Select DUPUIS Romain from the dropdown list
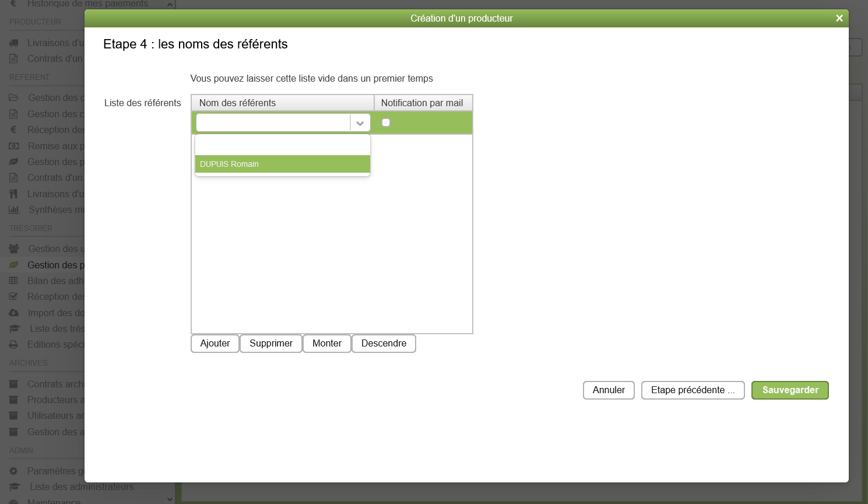The image size is (868, 504). coord(283,164)
